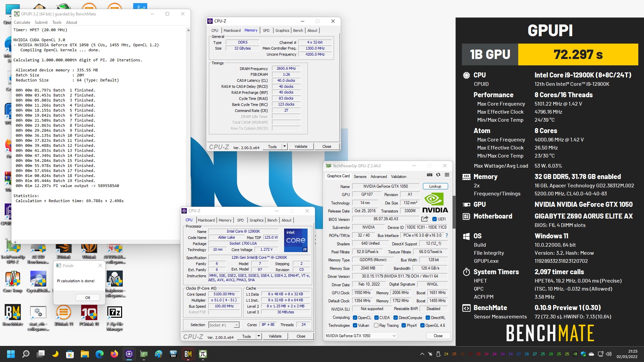Toggle the UEFI checkbox in GPU-Z

[x=435, y=219]
